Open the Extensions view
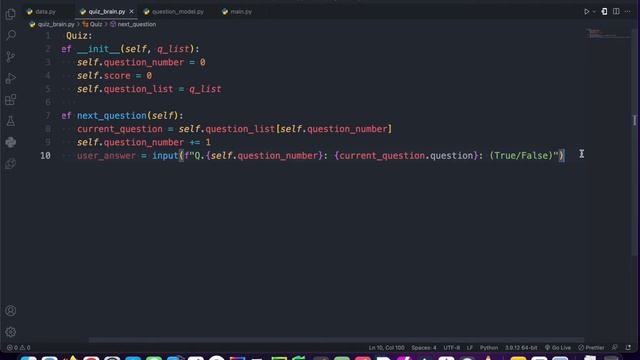Viewport: 640px width, 360px height. click(x=11, y=100)
